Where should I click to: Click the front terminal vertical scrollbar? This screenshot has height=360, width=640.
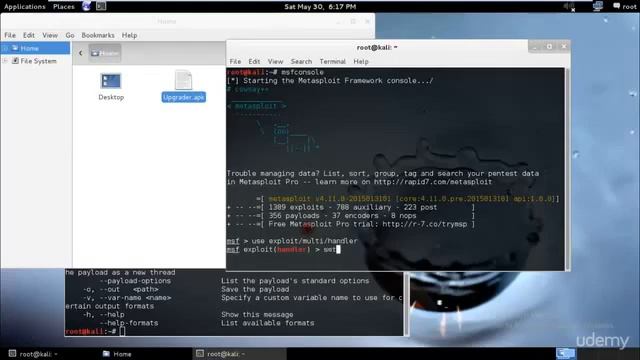567,169
